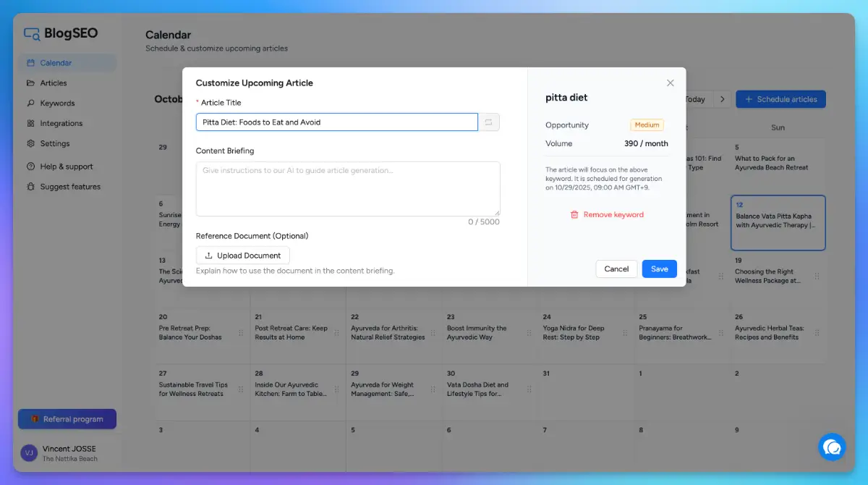868x485 pixels.
Task: Save the article customization
Action: [x=659, y=269]
